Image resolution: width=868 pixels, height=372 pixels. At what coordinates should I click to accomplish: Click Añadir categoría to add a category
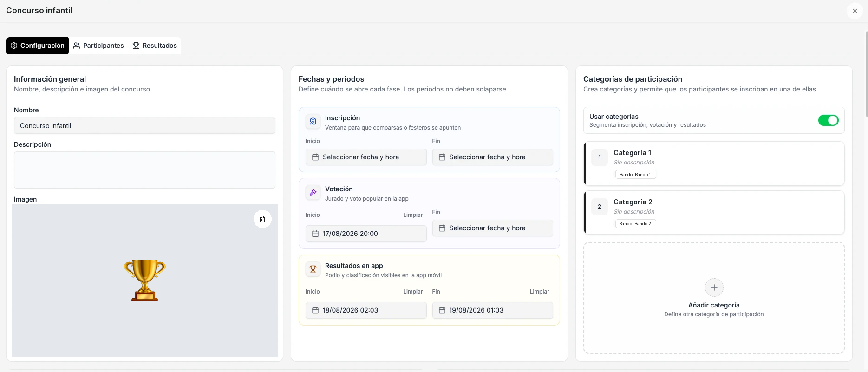[x=714, y=298]
